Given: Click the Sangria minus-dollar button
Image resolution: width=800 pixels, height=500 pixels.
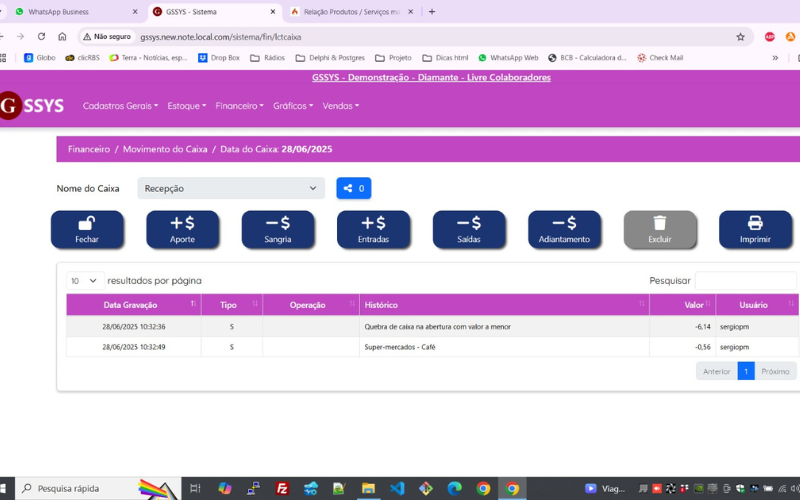Looking at the screenshot, I should coord(278,229).
